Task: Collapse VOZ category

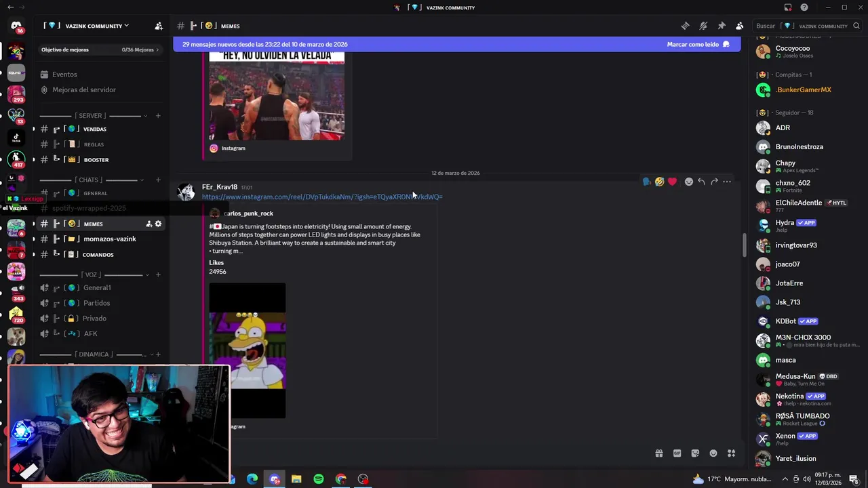Action: tap(92, 274)
